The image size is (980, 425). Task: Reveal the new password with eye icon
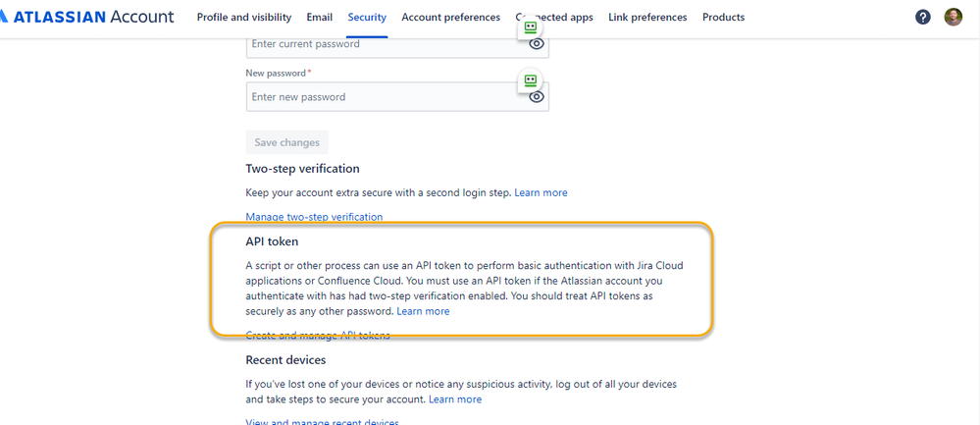537,97
